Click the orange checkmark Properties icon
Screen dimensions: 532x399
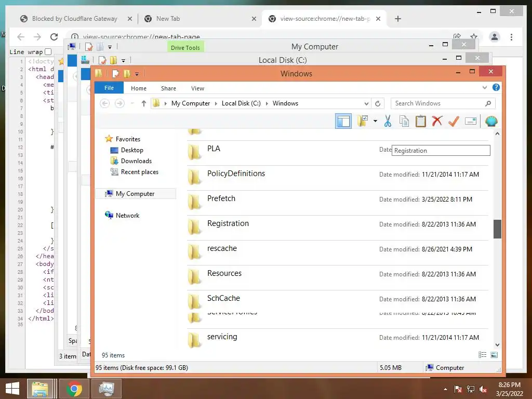[x=454, y=121]
